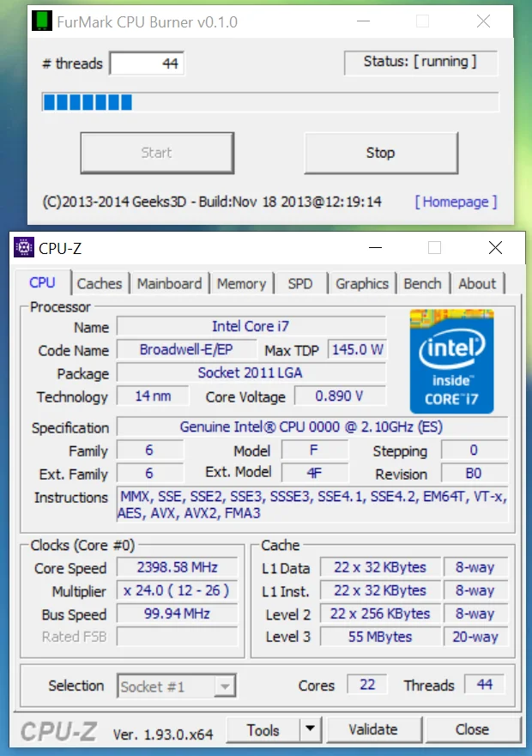Click the FurMark burn progress bar
Image resolution: width=532 pixels, height=756 pixels.
(x=270, y=102)
